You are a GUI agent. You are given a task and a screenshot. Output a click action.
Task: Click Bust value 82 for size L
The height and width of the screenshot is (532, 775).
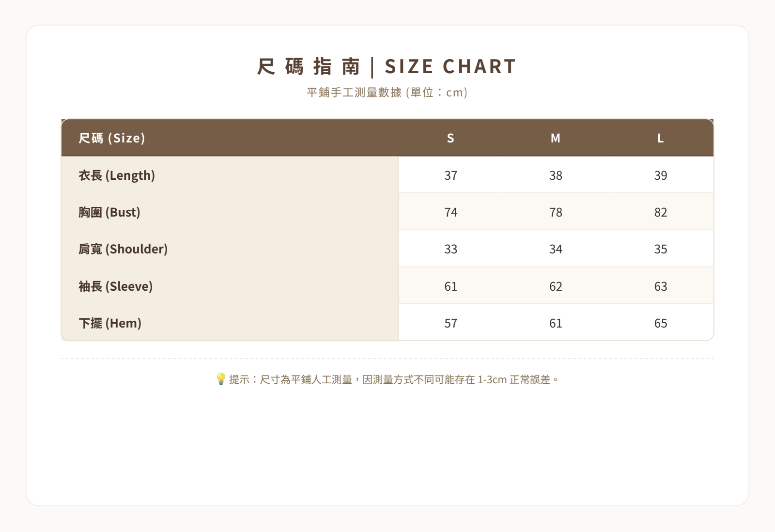click(x=661, y=212)
